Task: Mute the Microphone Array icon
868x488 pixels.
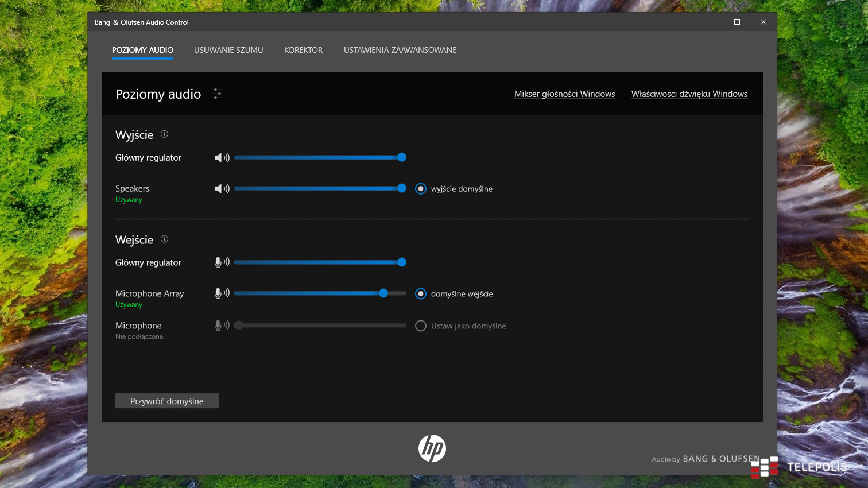Action: click(x=222, y=293)
